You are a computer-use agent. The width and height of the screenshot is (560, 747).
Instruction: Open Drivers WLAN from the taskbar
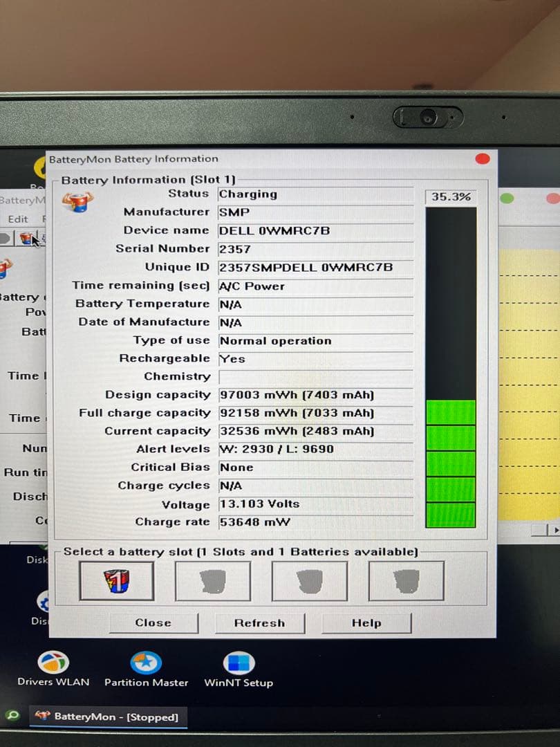52,661
